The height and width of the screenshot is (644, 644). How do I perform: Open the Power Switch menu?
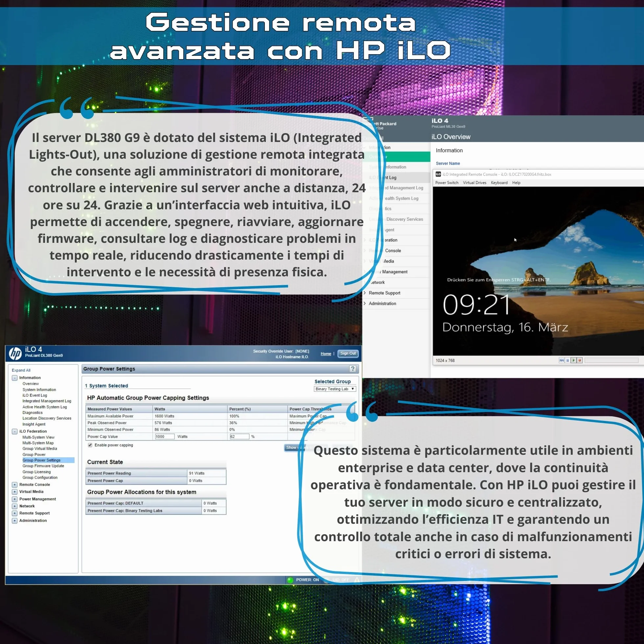[447, 183]
